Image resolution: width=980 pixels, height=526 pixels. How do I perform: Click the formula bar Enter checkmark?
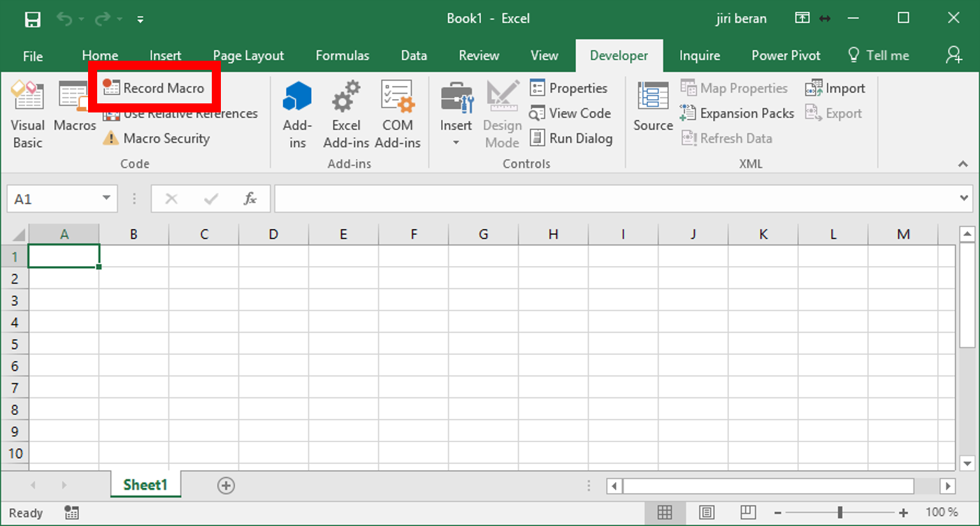(210, 199)
